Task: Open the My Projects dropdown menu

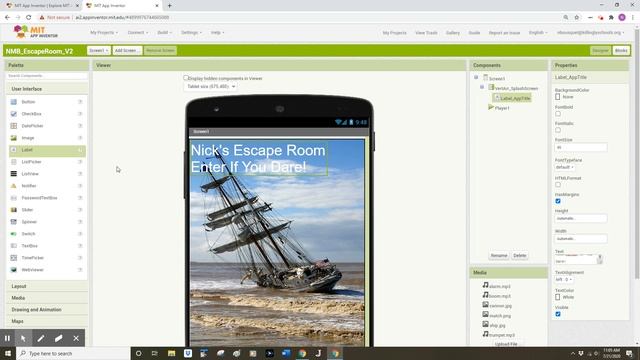Action: tap(104, 33)
